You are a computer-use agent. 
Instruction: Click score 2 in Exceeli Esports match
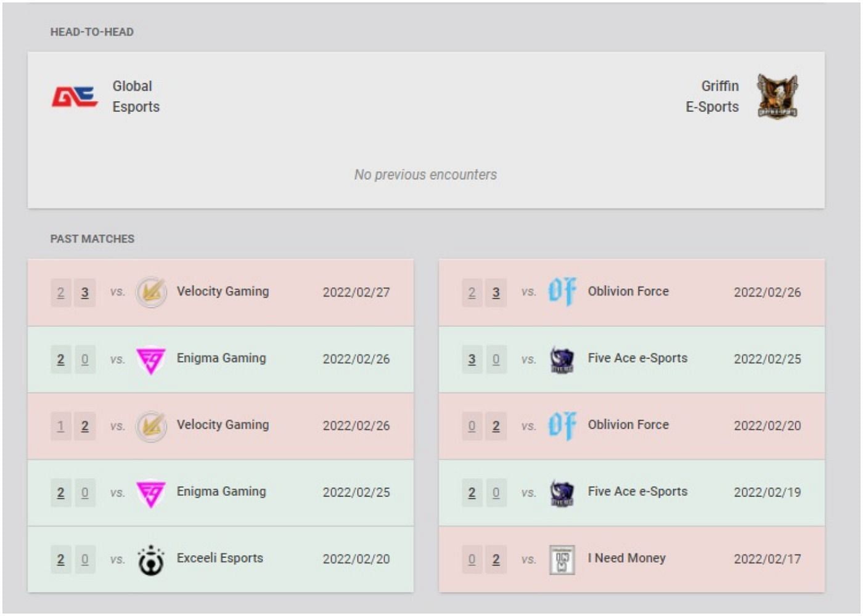60,559
